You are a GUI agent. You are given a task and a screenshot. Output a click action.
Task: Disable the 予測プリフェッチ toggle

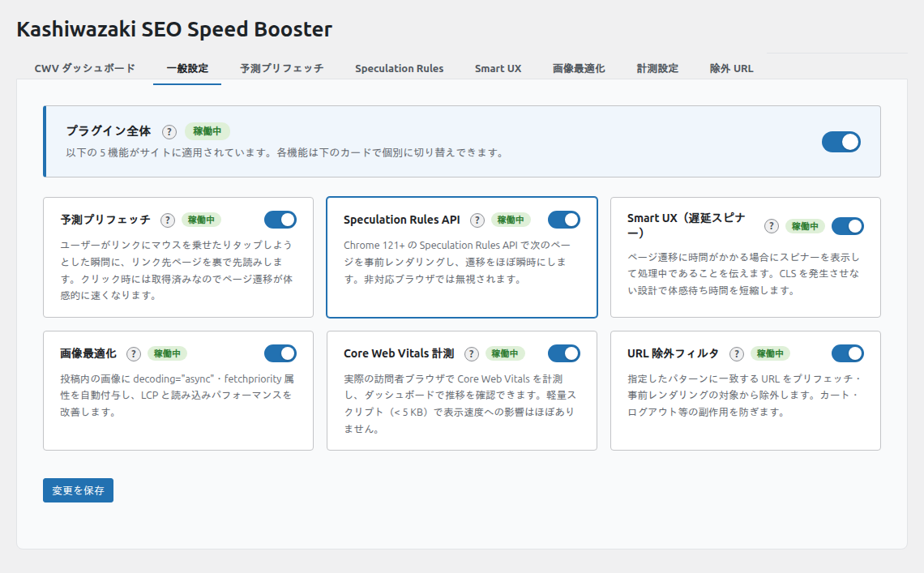(280, 220)
